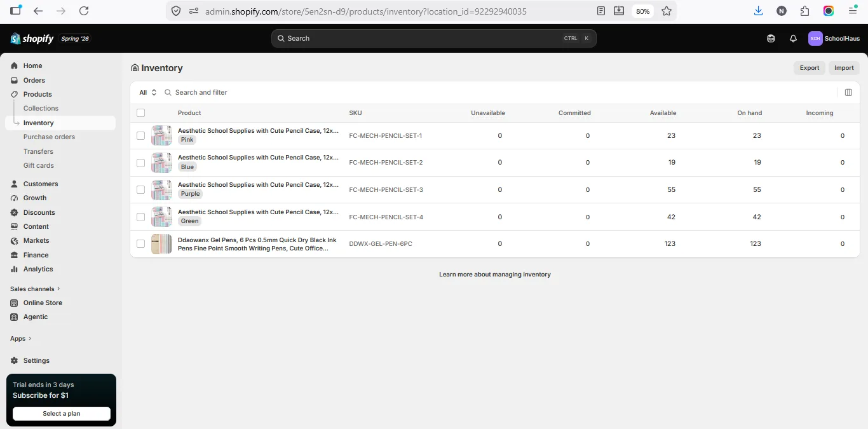Open the browser extensions puzzle icon

click(805, 11)
